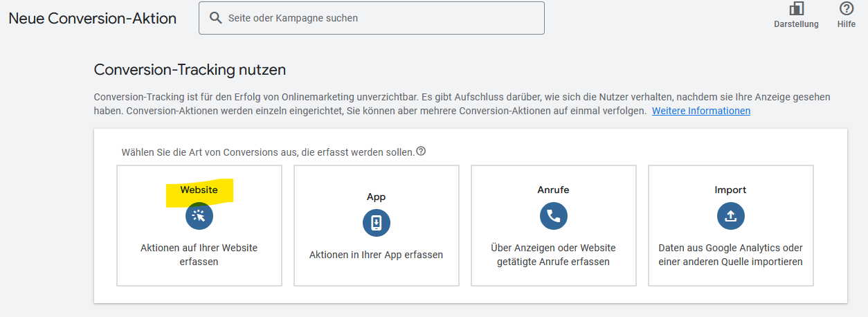Screen dimensions: 868x317
Task: Click the prompt Wählen Sie die Art von Conversions
Action: coord(268,152)
